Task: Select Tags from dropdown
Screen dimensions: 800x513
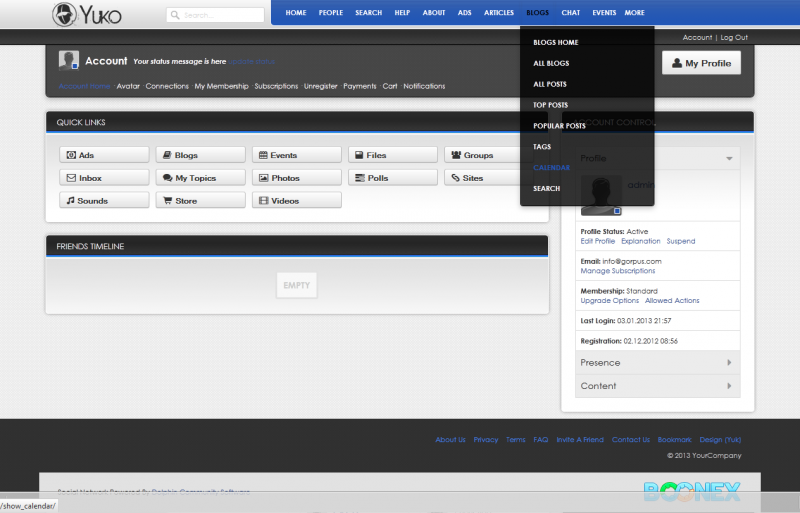Action: tap(542, 147)
